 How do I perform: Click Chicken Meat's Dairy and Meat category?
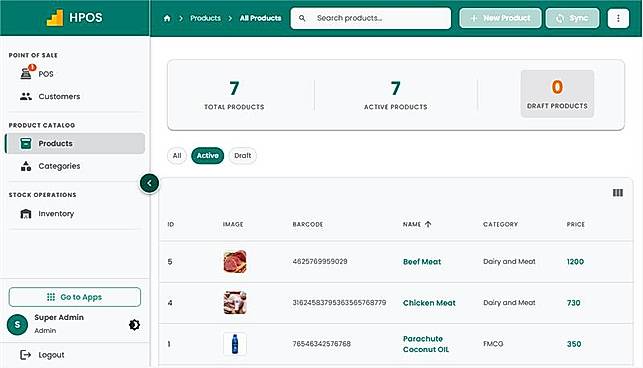pyautogui.click(x=509, y=302)
